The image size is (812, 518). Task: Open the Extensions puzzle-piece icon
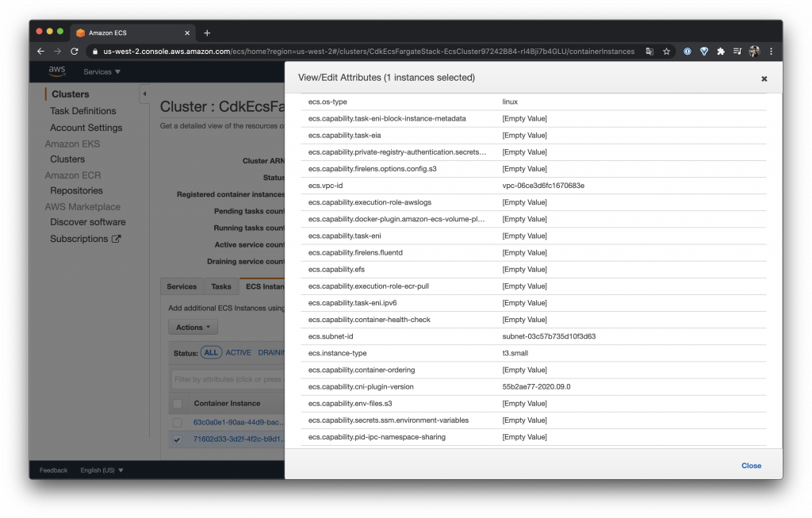pos(720,52)
